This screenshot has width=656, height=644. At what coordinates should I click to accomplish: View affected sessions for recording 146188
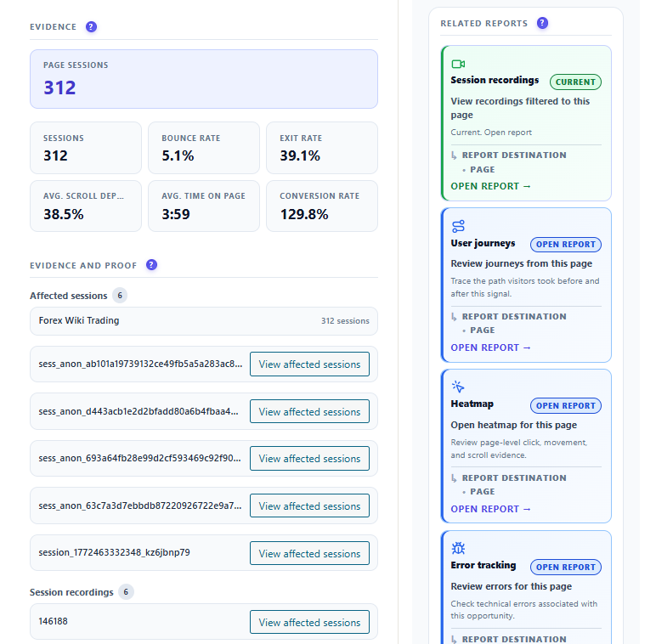pos(309,622)
